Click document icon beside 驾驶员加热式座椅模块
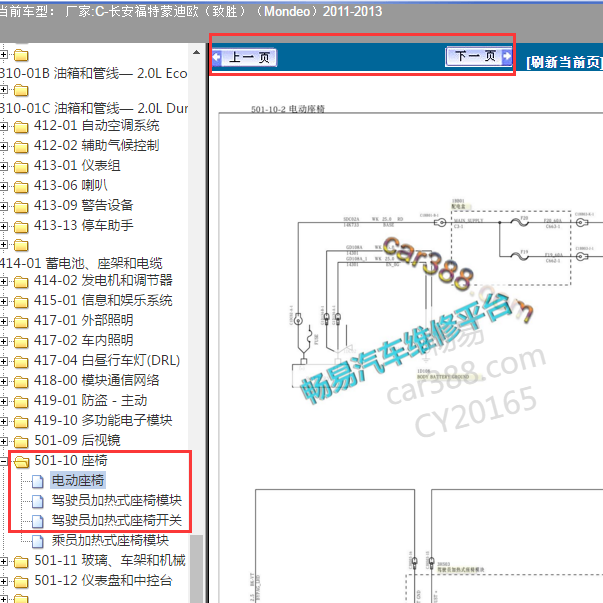The width and height of the screenshot is (603, 603). pos(37,501)
